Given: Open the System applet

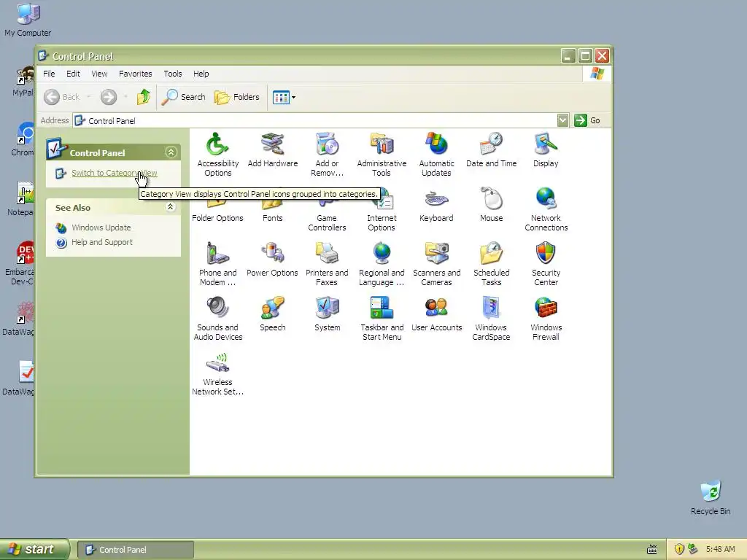Looking at the screenshot, I should point(327,314).
